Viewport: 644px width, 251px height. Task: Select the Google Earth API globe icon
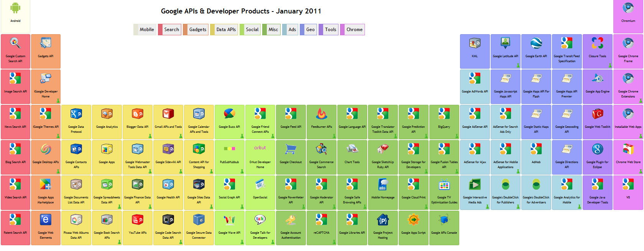(x=536, y=43)
